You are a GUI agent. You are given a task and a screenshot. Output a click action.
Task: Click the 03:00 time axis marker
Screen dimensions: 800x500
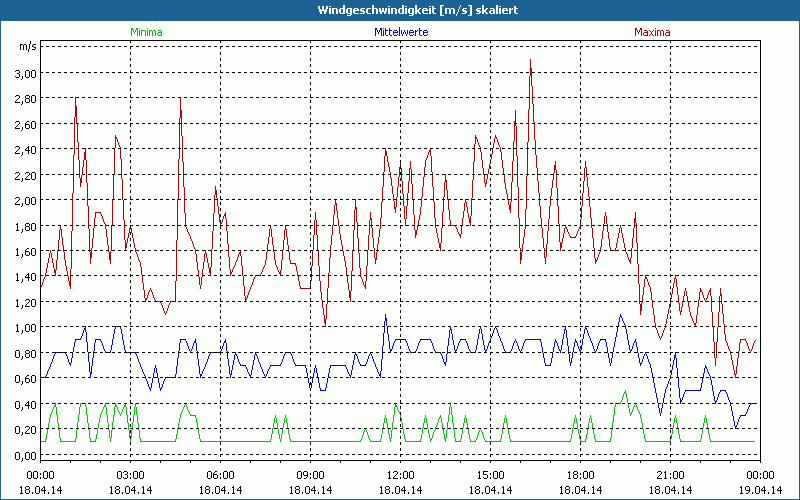point(130,475)
